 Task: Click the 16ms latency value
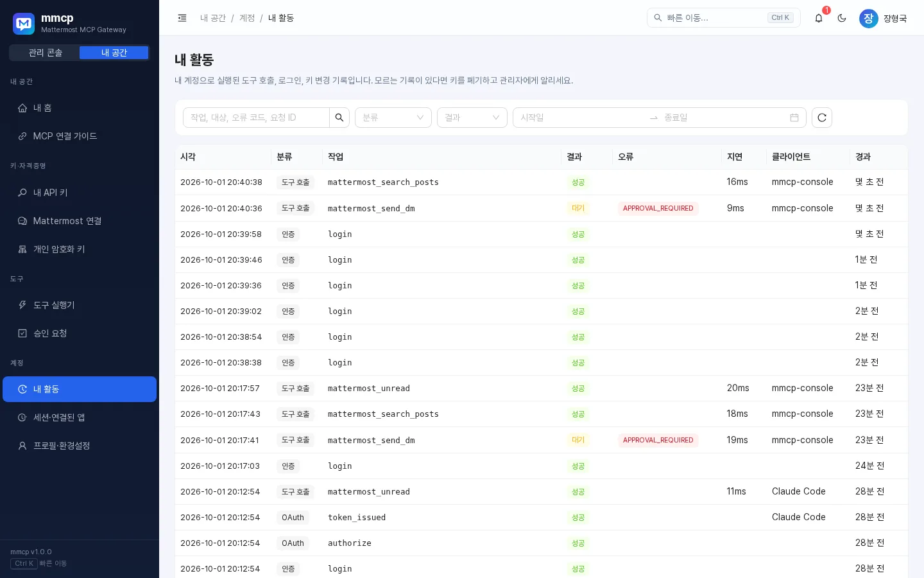click(x=737, y=182)
